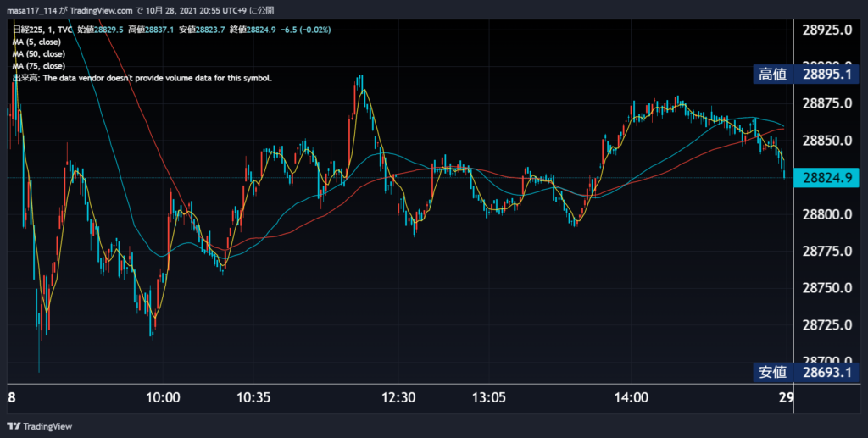Click the 10:35 time axis label
The image size is (868, 438).
(x=253, y=397)
